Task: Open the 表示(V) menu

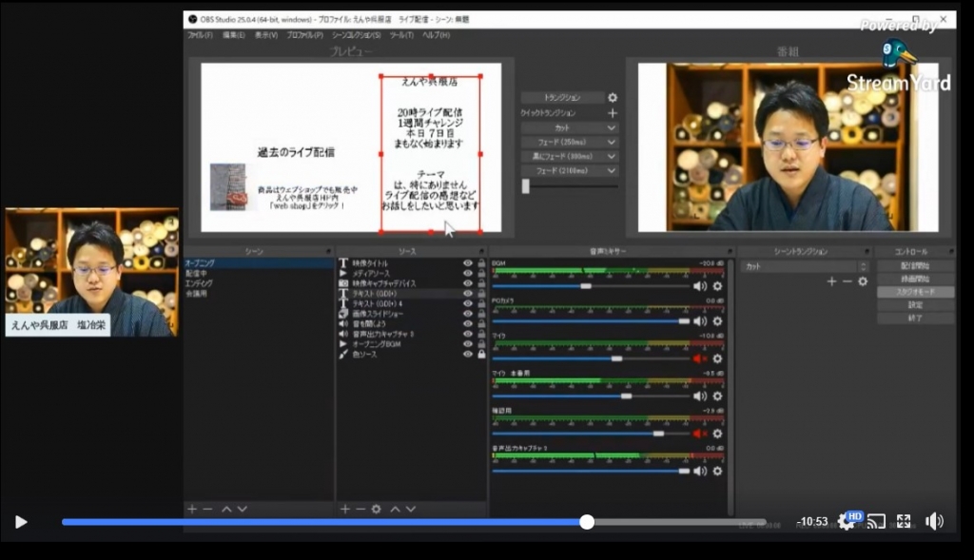Action: (x=266, y=35)
